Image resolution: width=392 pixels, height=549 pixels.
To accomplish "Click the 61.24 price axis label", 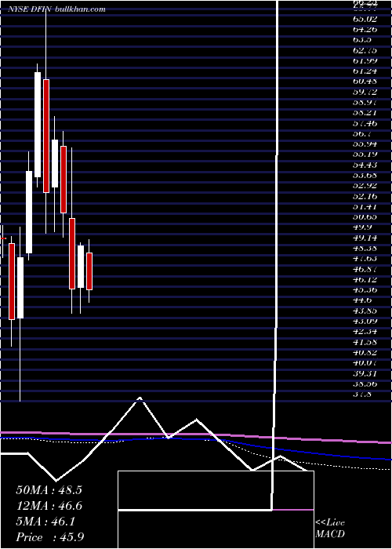I will (x=365, y=71).
